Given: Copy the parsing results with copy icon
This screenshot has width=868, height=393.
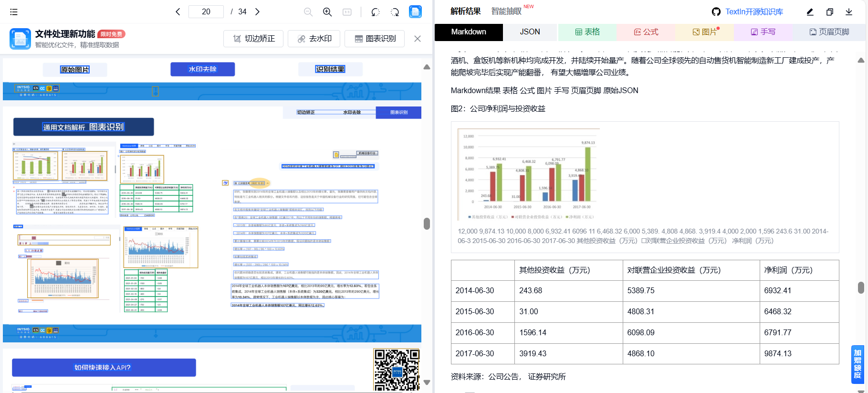Looking at the screenshot, I should 829,12.
